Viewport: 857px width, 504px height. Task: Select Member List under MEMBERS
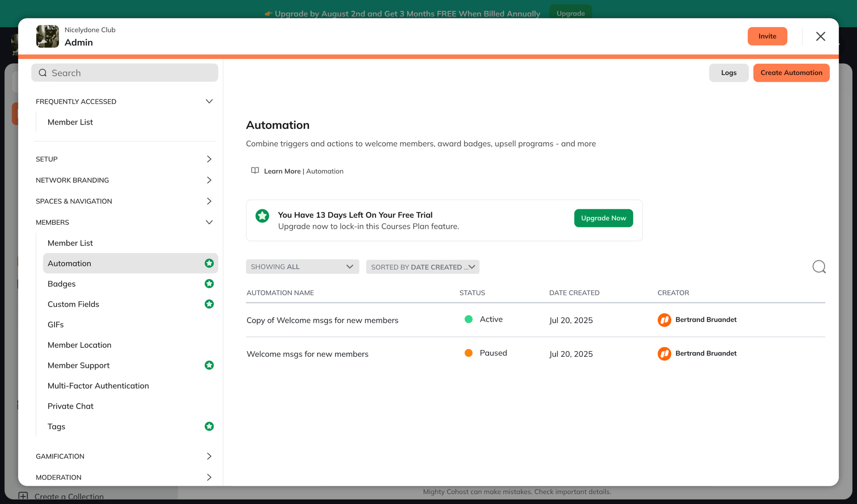pos(70,243)
